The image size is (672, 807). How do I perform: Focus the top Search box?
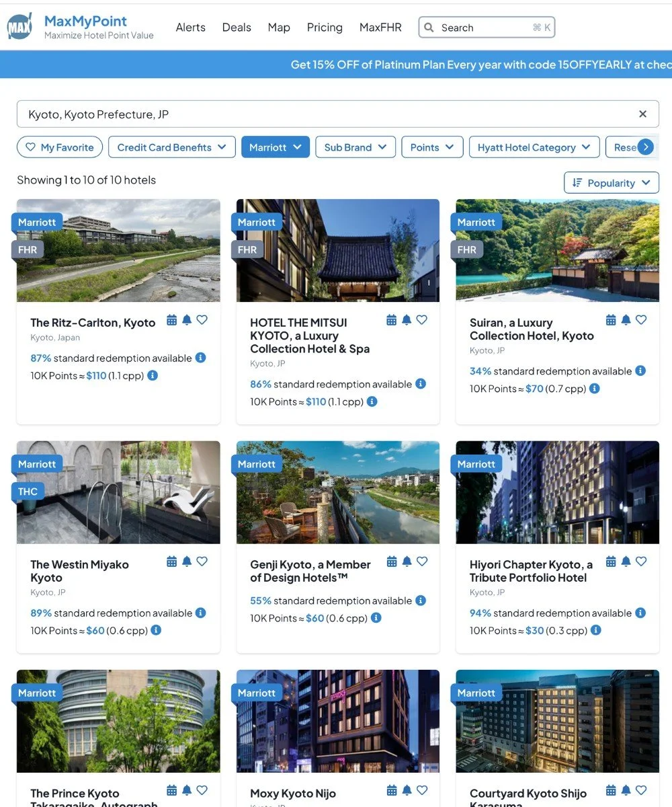(487, 28)
